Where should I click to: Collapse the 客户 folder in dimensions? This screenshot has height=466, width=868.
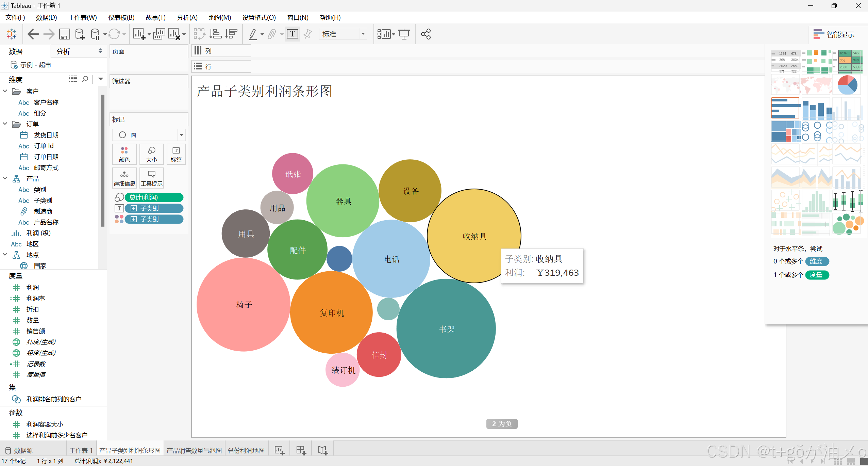[5, 91]
